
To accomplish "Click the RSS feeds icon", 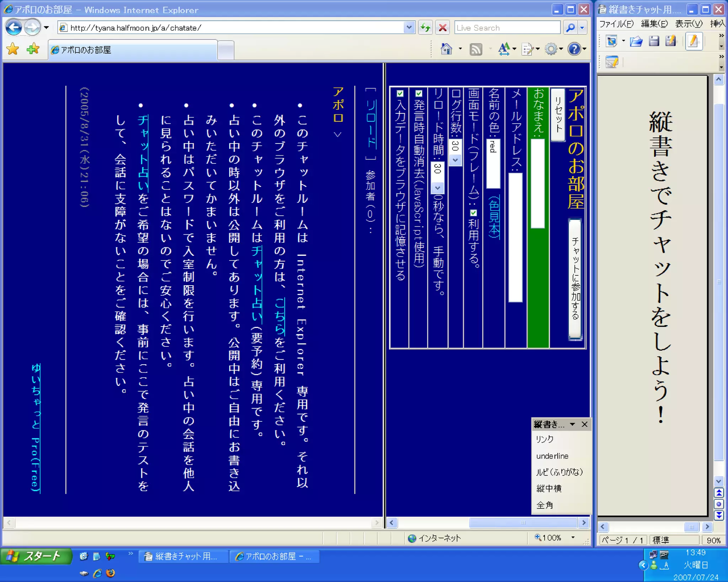I will click(x=476, y=49).
